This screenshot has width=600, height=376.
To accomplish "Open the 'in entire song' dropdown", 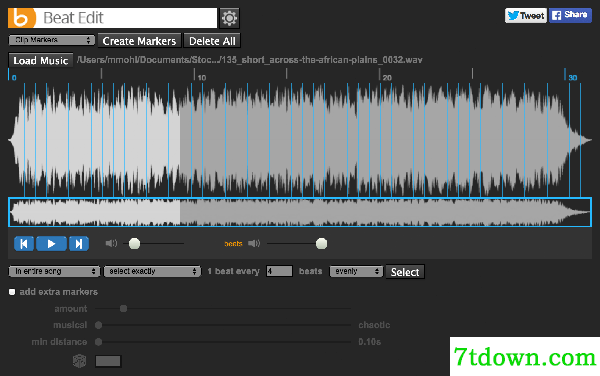I will 54,271.
